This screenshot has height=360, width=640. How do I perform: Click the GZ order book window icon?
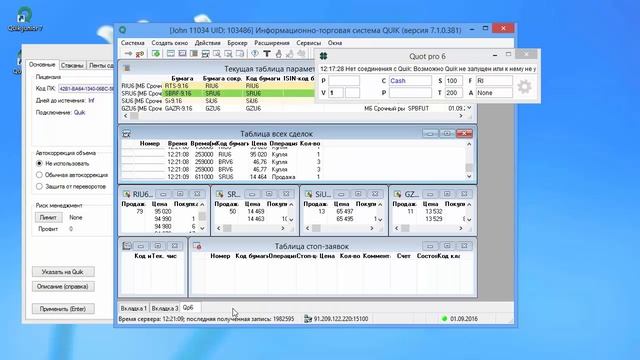click(x=398, y=194)
